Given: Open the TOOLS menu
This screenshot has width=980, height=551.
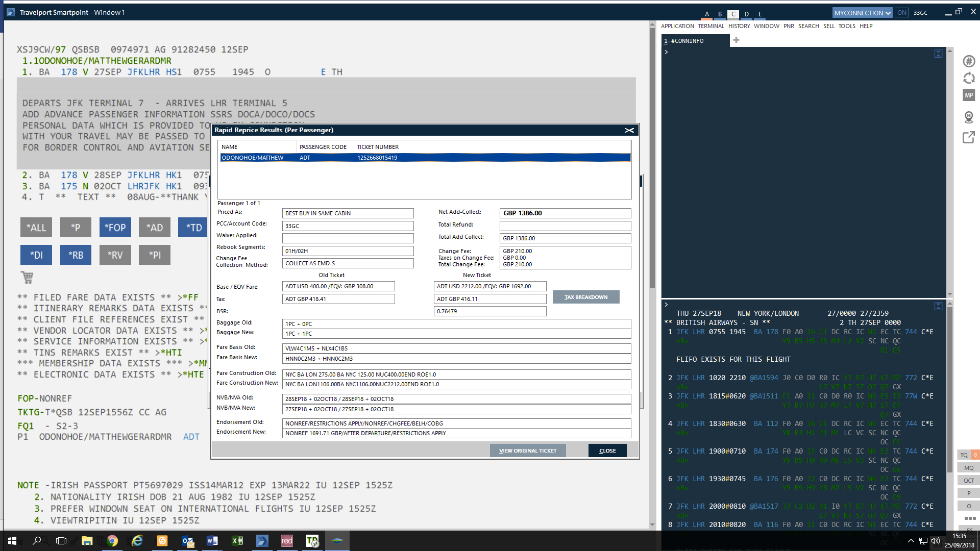Looking at the screenshot, I should coord(847,26).
